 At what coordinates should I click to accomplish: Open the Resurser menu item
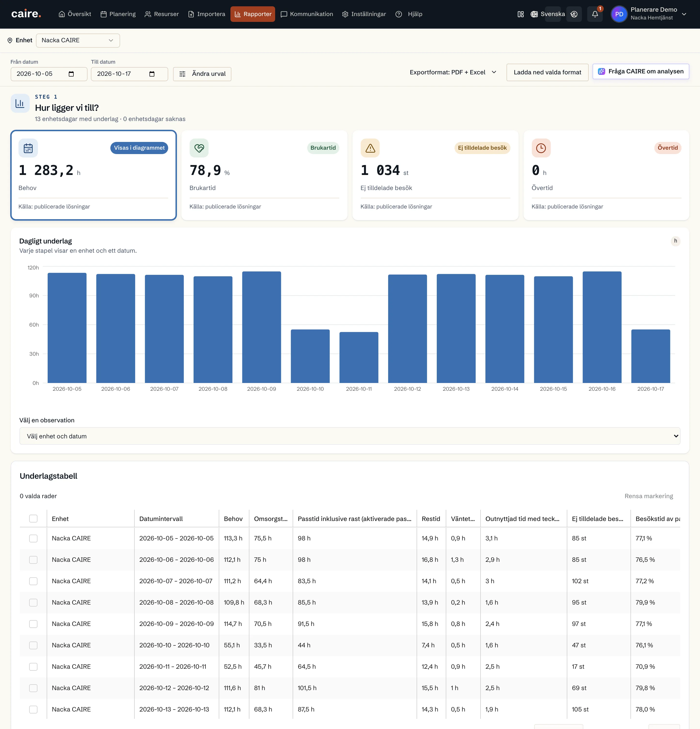pos(162,14)
